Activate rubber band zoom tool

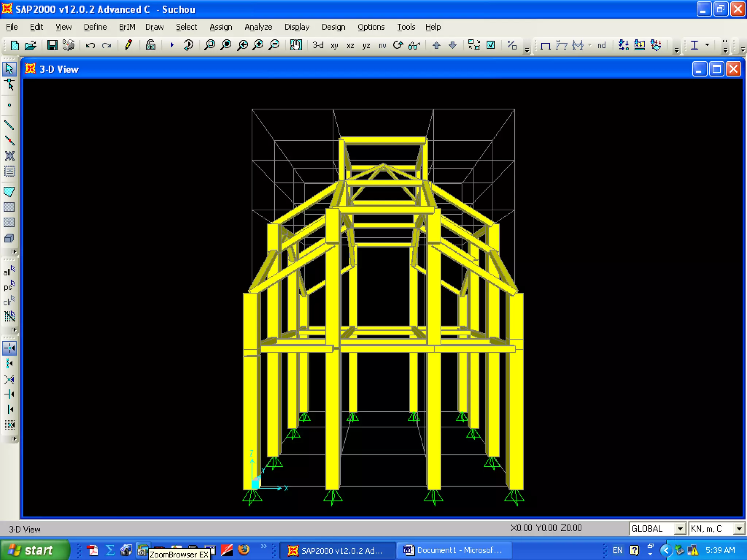pos(210,45)
